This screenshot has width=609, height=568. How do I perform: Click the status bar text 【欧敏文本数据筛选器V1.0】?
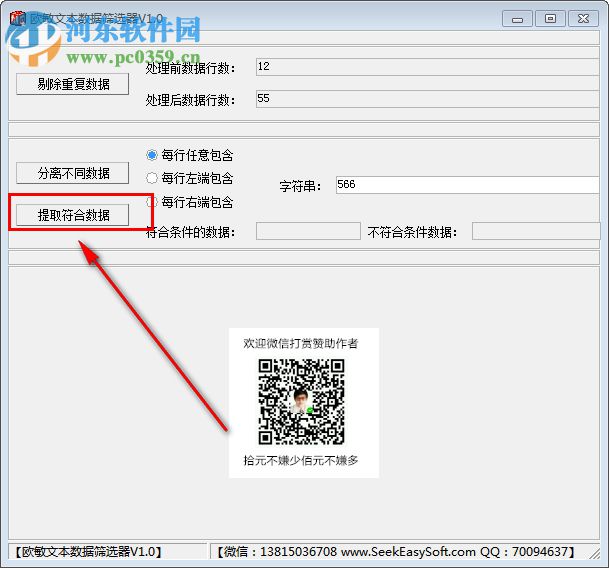[88, 552]
